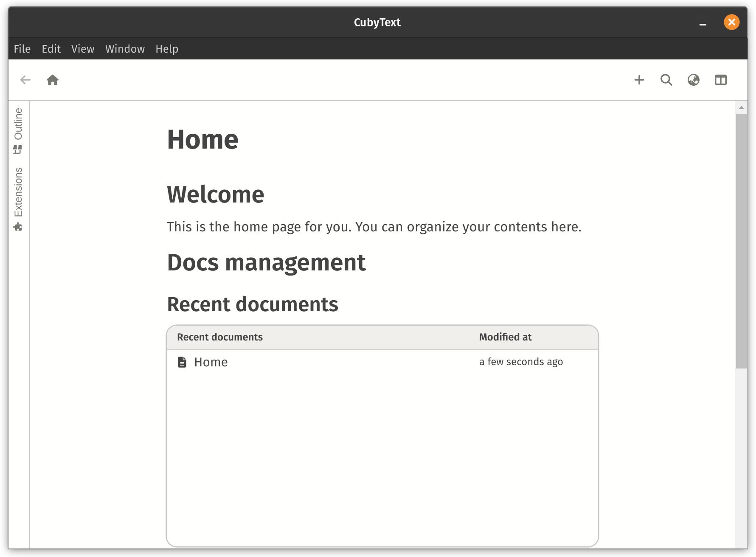The width and height of the screenshot is (756, 557).
Task: Expand the Extensions sidebar panel
Action: tap(18, 199)
